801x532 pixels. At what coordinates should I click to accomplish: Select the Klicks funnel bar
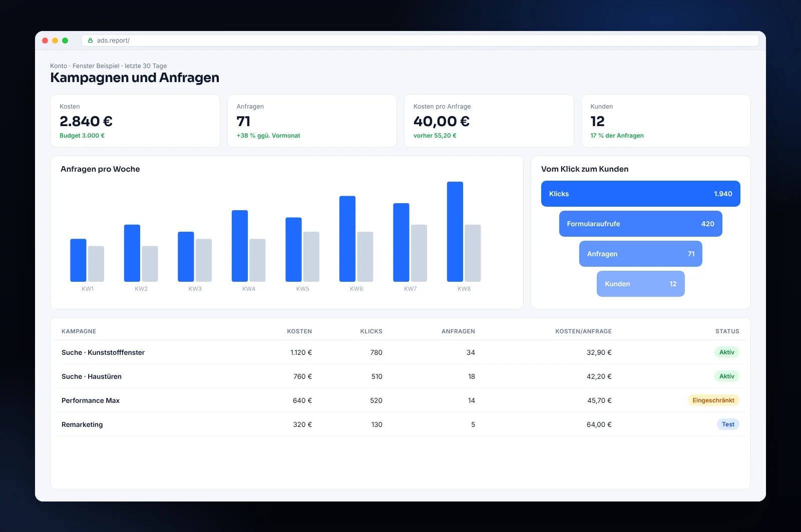click(640, 194)
